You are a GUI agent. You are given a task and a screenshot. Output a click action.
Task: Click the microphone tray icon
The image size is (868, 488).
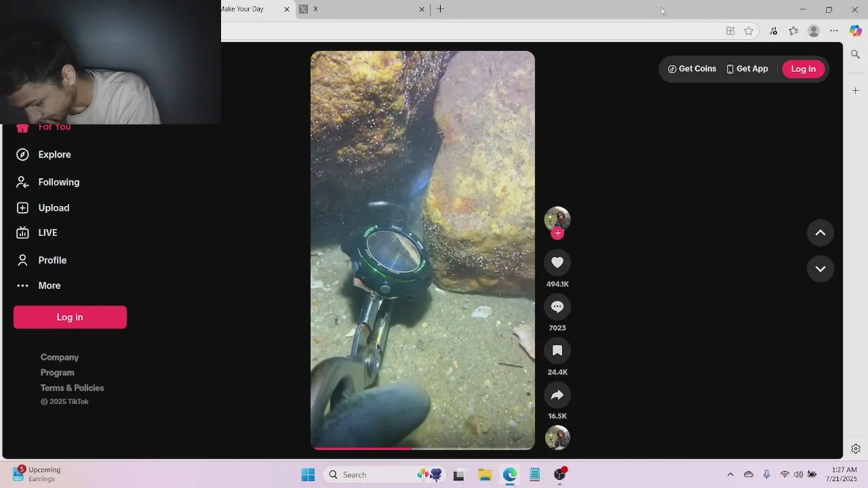click(766, 474)
